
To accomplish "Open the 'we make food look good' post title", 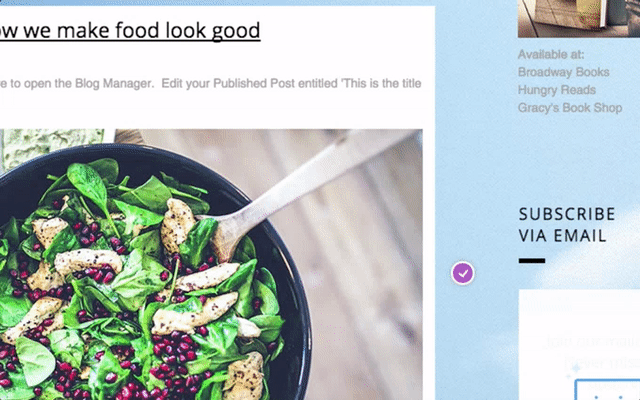I will pyautogui.click(x=130, y=31).
